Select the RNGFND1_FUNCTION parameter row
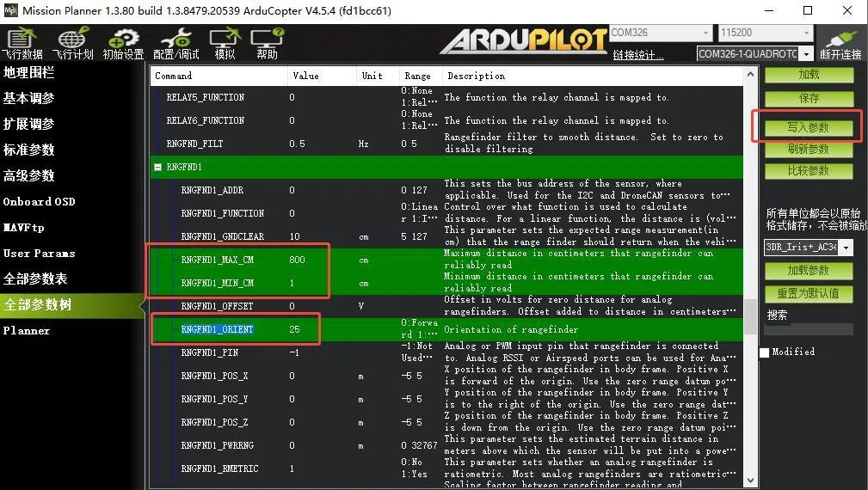Screen dimensions: 868x490 pos(448,213)
